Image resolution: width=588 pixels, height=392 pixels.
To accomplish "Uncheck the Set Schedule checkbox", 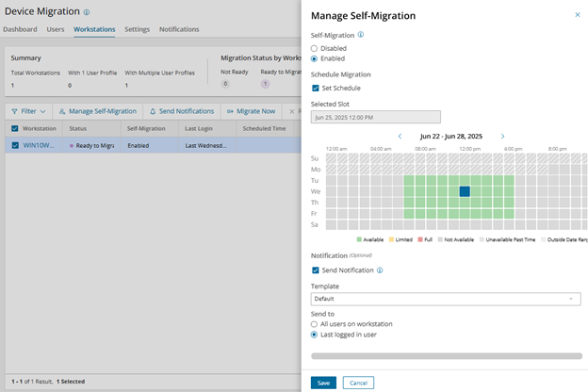I will tap(316, 89).
